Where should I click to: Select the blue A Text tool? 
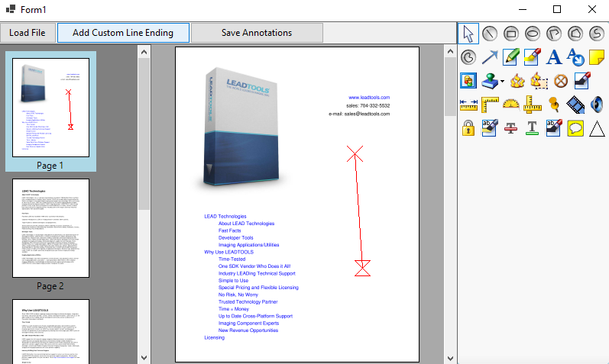pyautogui.click(x=554, y=57)
